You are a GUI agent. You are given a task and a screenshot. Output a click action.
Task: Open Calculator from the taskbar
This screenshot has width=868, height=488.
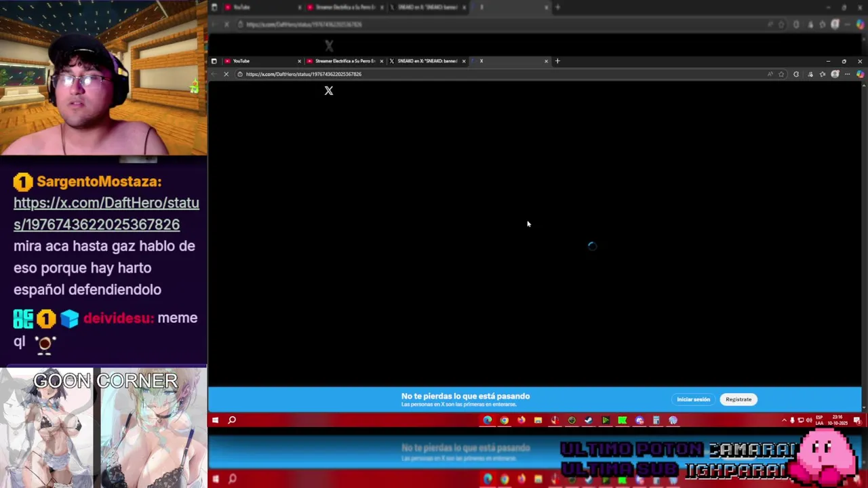coord(656,420)
